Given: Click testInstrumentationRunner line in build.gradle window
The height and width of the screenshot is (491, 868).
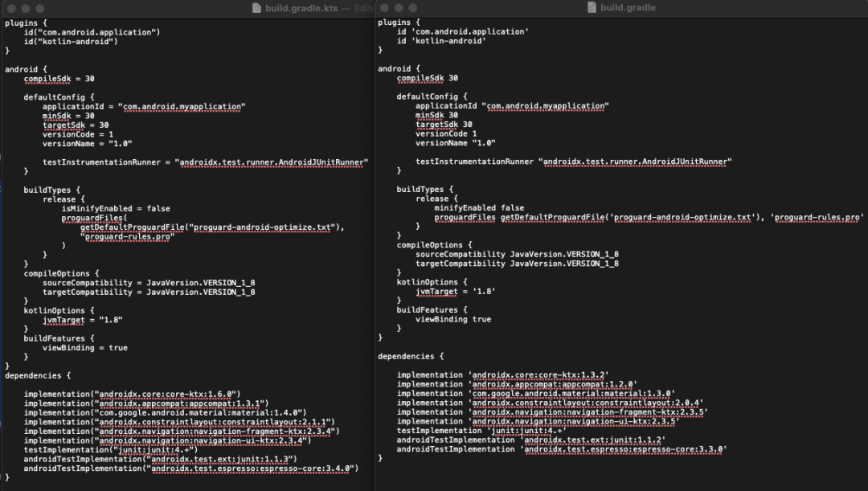Looking at the screenshot, I should click(x=574, y=162).
